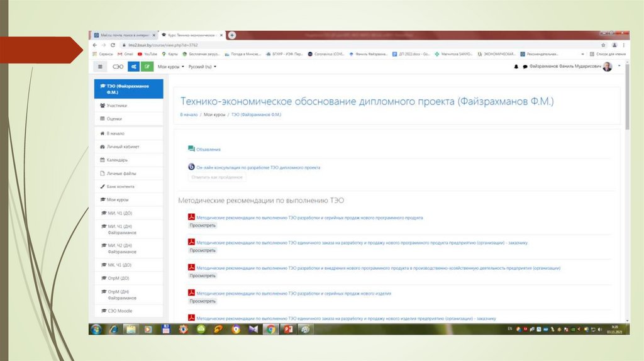Click the taskbar clock showing 9:20
This screenshot has height=361, width=644.
[x=614, y=330]
